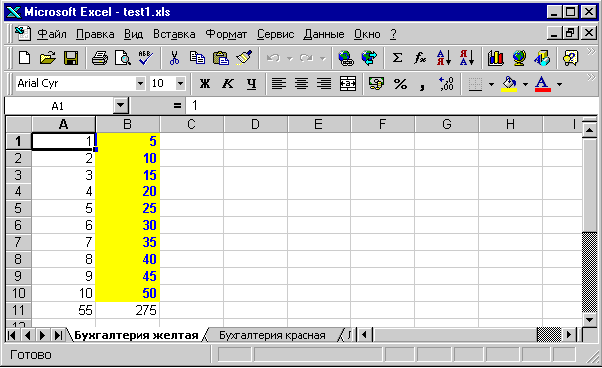Viewport: 602px width, 368px height.
Task: Align text left
Action: pyautogui.click(x=279, y=83)
